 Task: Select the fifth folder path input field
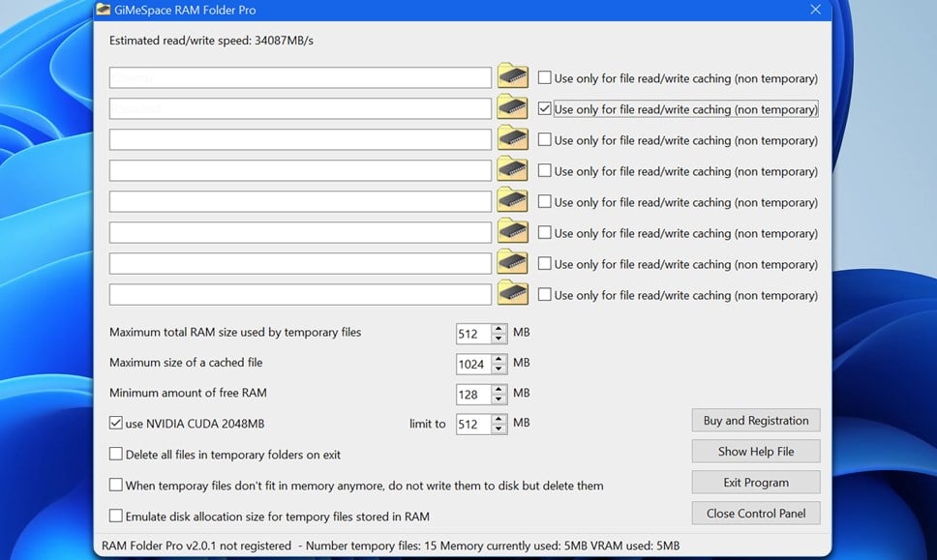coord(301,202)
